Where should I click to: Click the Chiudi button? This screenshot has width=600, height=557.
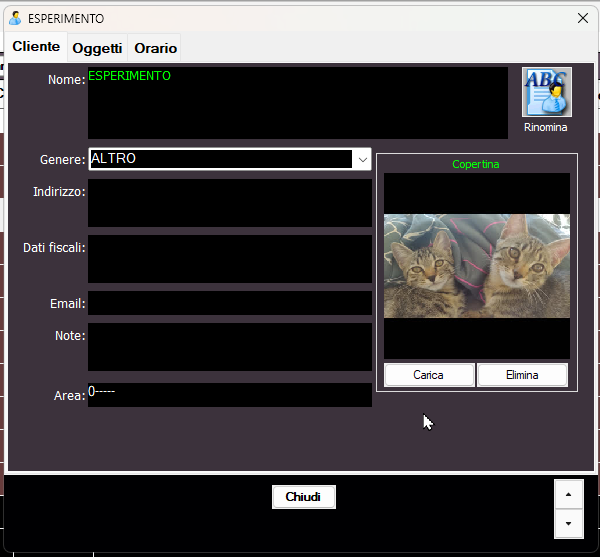tap(303, 497)
